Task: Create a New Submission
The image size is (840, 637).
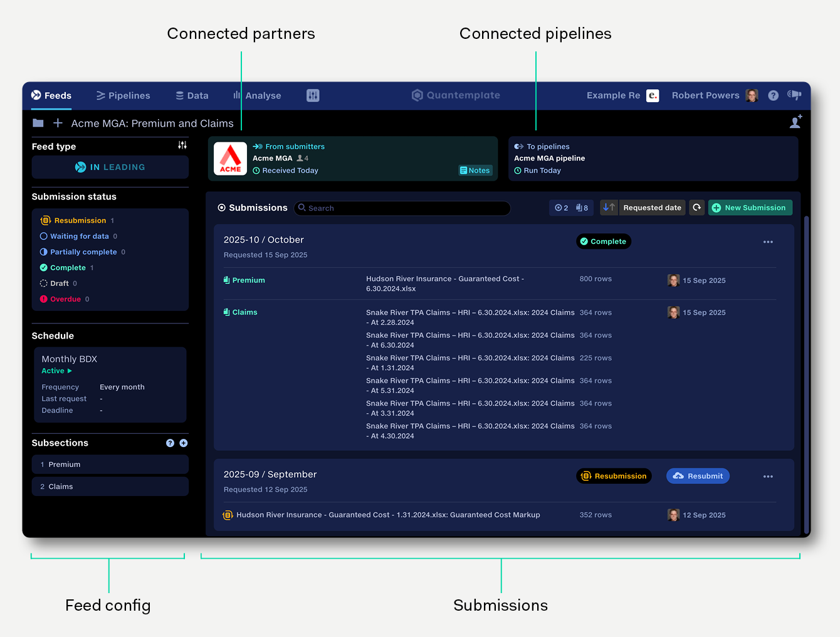Action: pos(750,208)
